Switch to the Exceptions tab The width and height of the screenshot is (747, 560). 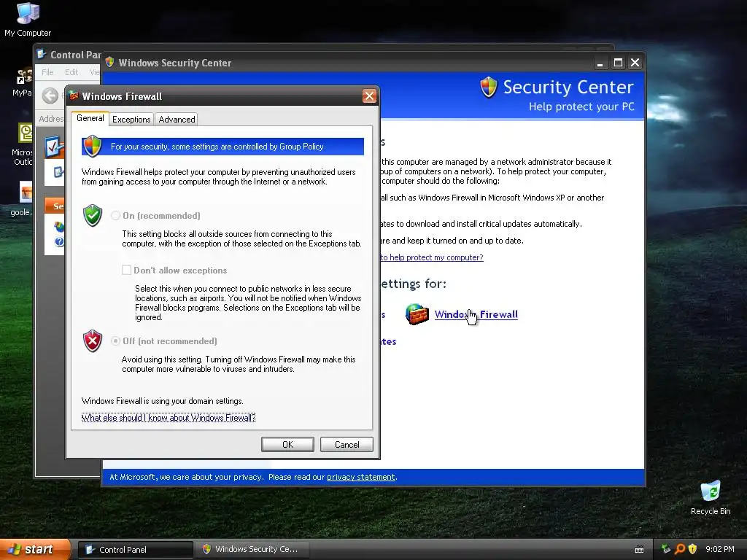tap(131, 120)
